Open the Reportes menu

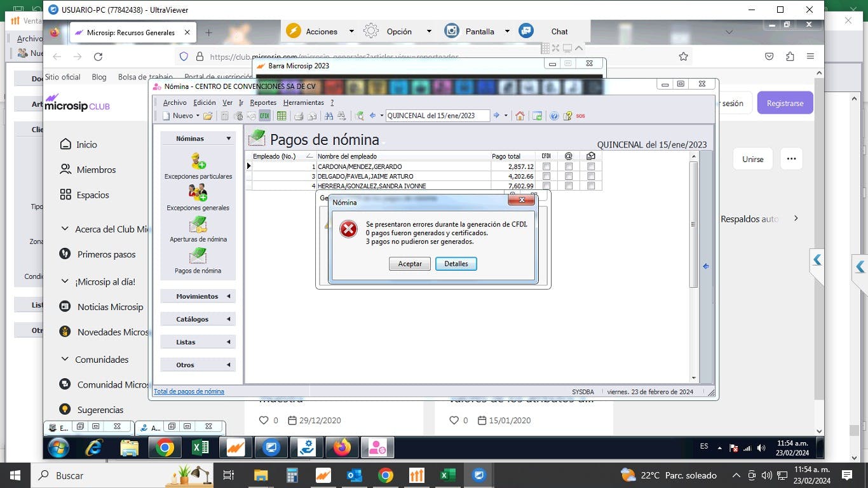point(263,102)
